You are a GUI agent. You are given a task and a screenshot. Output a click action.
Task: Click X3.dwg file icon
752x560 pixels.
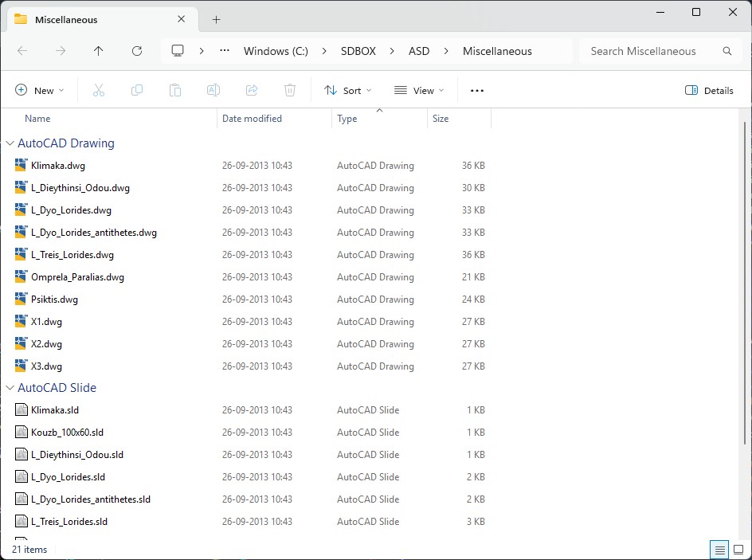[x=21, y=366]
